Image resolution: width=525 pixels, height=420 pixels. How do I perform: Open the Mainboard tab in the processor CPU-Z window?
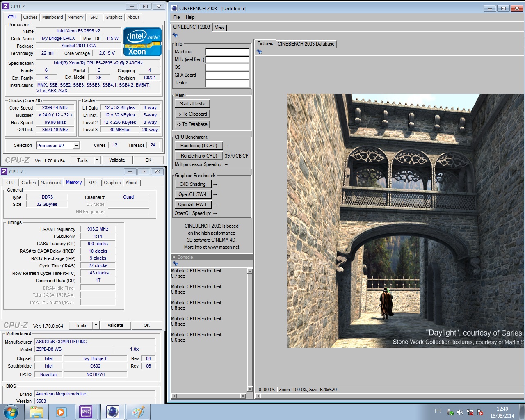pyautogui.click(x=52, y=17)
